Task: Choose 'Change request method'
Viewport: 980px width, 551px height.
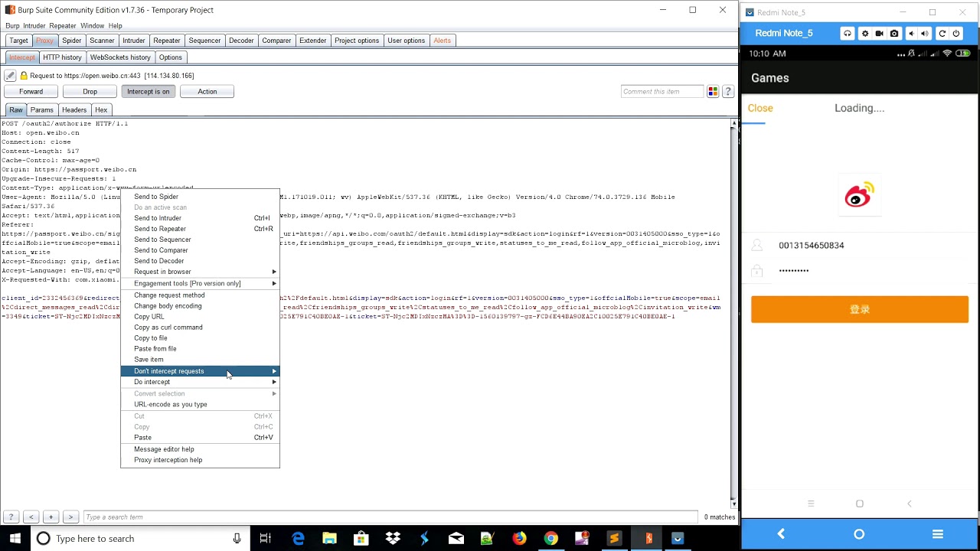Action: [x=201, y=295]
